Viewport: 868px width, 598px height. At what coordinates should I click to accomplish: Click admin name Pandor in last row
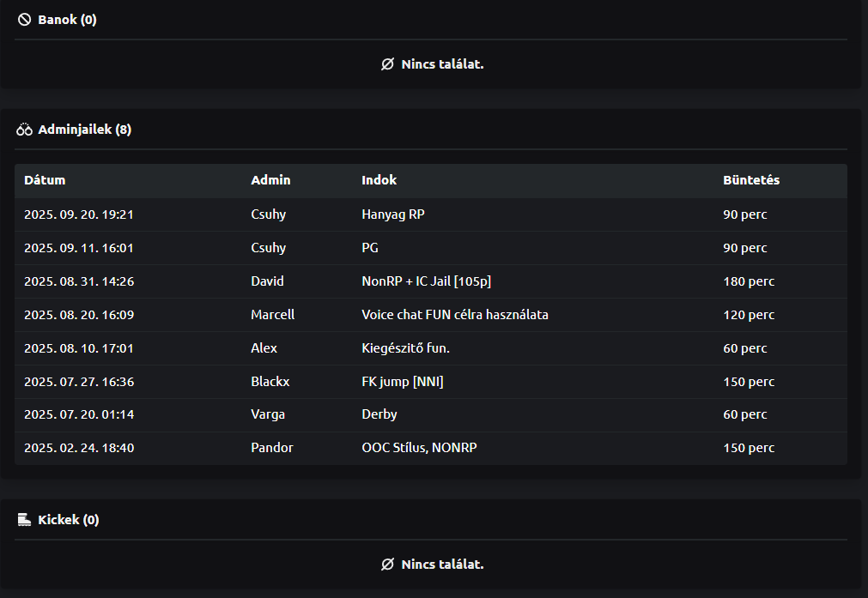click(271, 448)
